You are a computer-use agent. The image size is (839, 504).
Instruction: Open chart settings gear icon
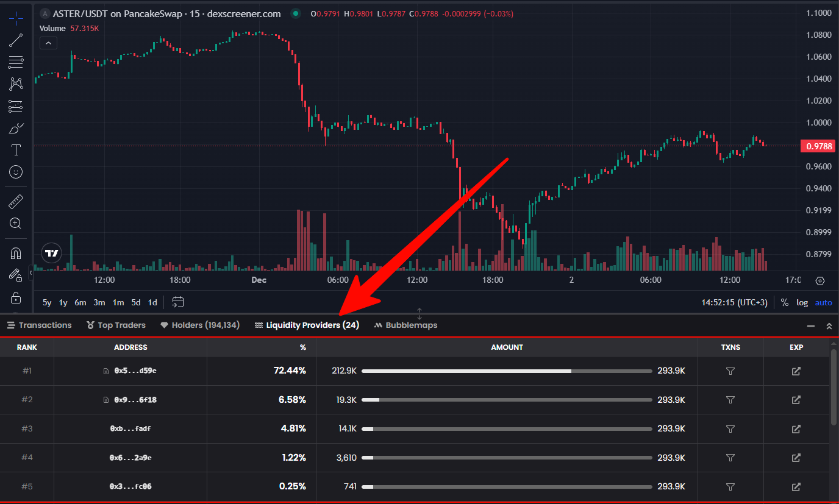point(819,281)
